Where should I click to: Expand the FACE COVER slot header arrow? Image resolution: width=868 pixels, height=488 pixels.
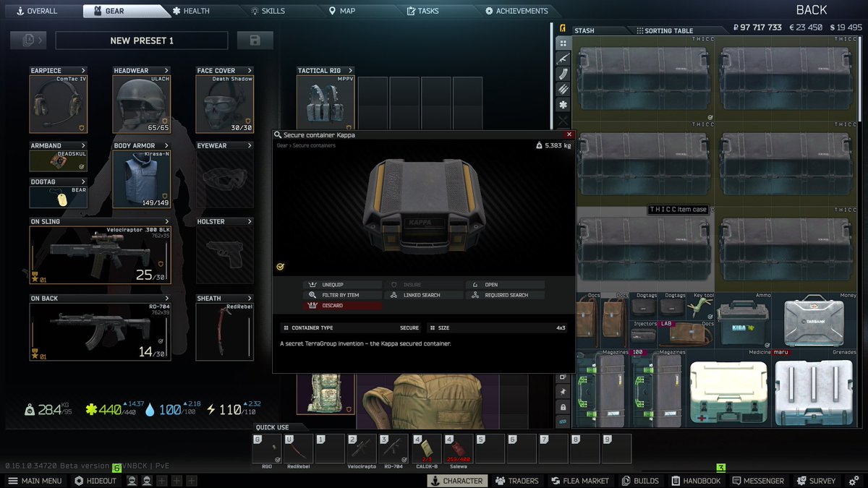[x=250, y=71]
